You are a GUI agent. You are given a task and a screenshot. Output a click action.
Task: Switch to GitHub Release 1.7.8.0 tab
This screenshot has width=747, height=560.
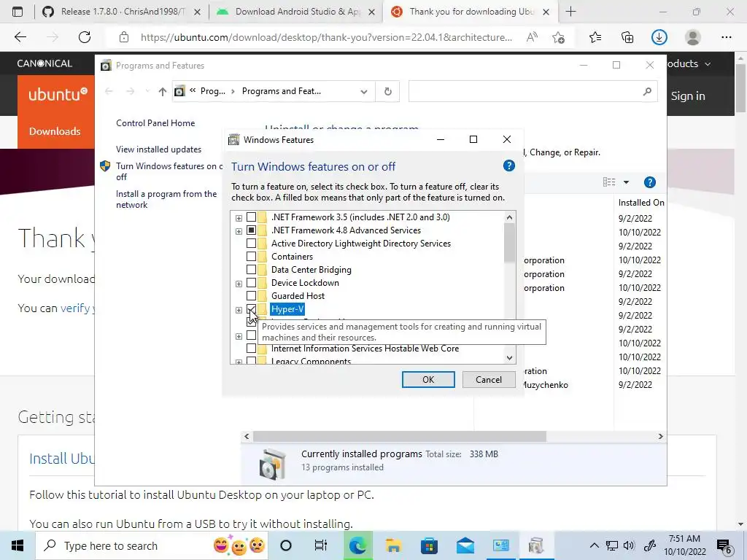coord(121,12)
